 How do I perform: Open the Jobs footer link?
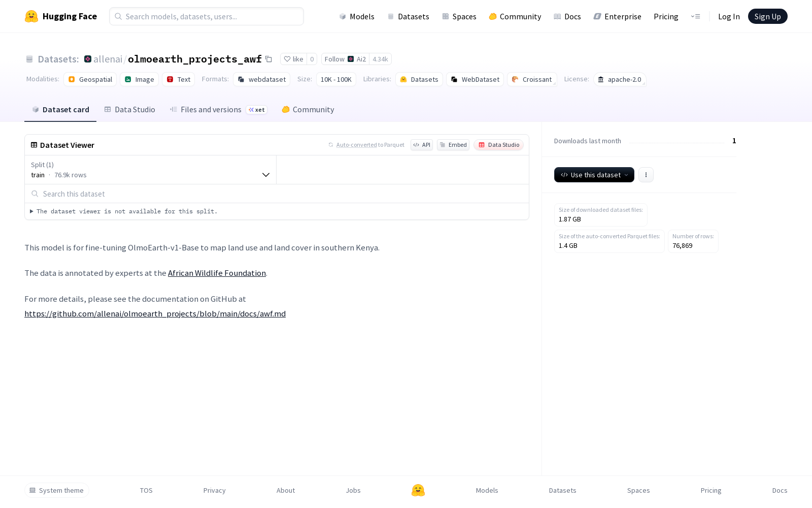(x=353, y=490)
